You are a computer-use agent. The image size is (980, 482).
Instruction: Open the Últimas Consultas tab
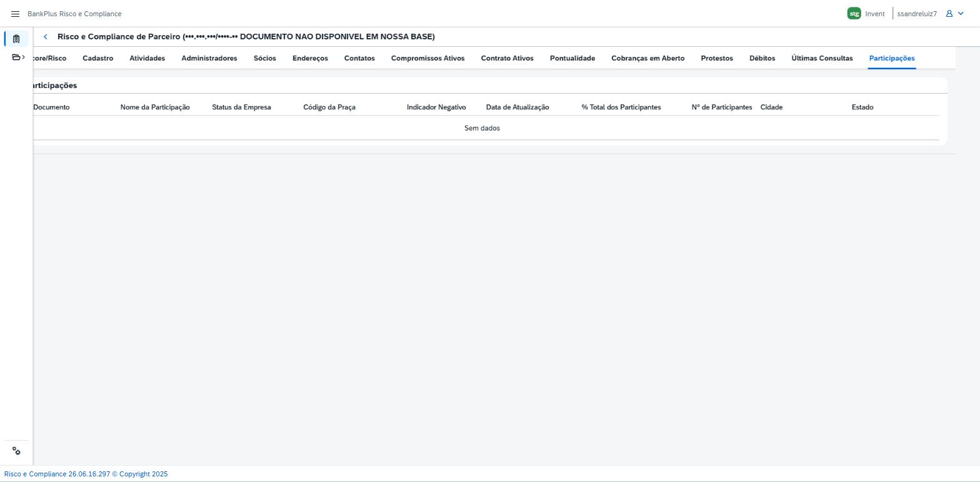[x=822, y=58]
